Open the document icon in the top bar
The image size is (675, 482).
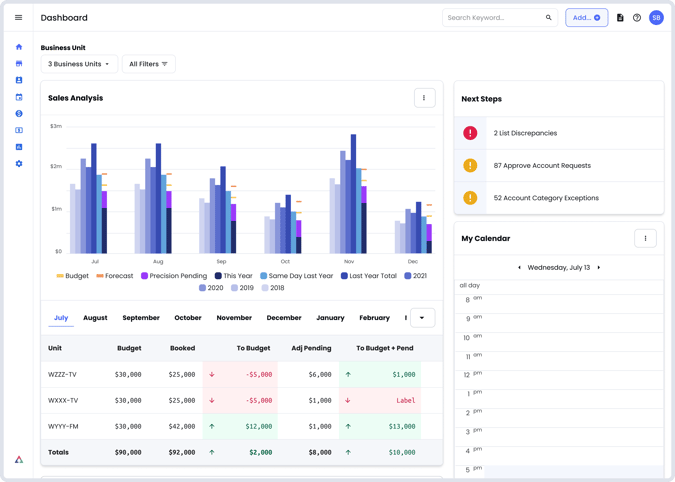point(620,18)
